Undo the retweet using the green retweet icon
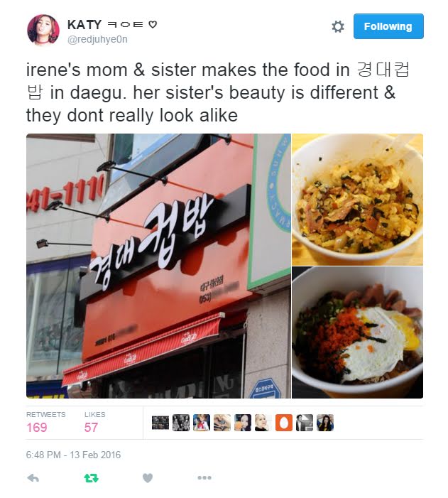The image size is (448, 498). (x=91, y=477)
